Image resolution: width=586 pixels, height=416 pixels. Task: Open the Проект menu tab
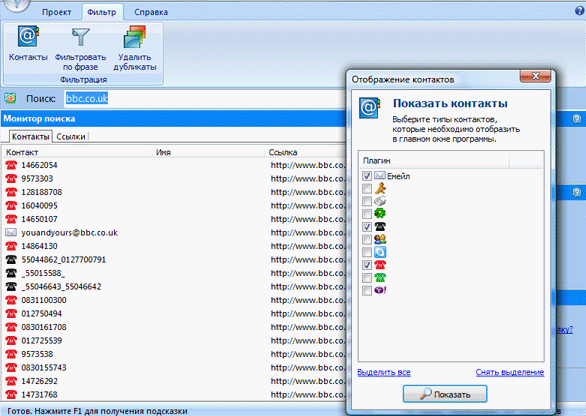click(x=56, y=12)
